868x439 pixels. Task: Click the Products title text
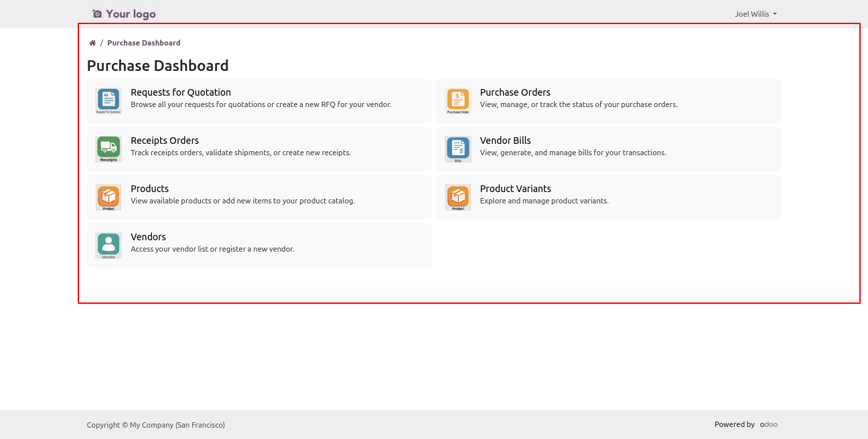click(x=149, y=189)
